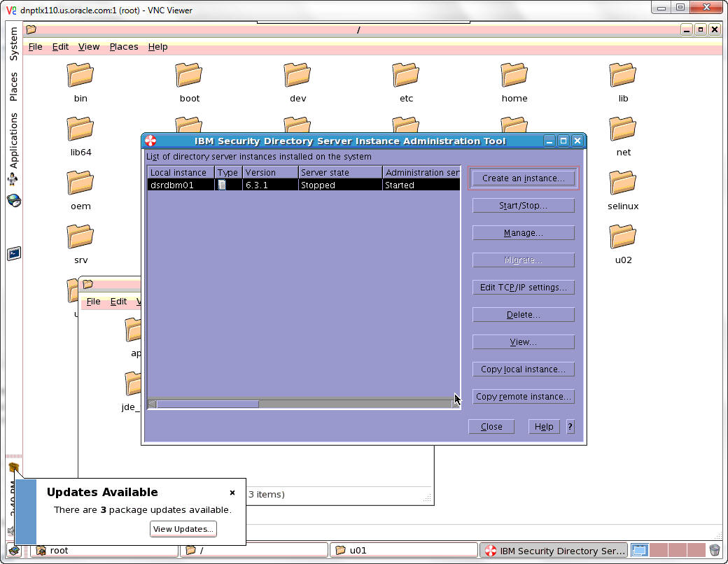This screenshot has height=564, width=728.
Task: Open File menu in / window
Action: point(35,46)
